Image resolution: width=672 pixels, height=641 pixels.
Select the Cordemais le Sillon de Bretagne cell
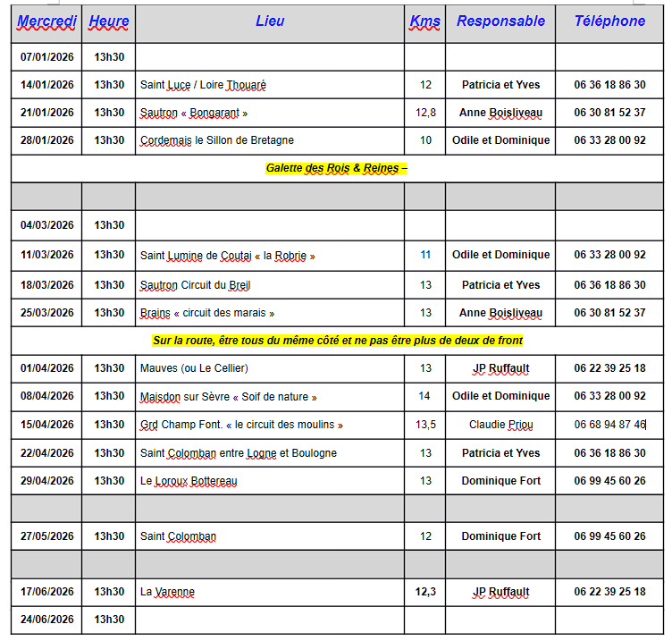[217, 140]
